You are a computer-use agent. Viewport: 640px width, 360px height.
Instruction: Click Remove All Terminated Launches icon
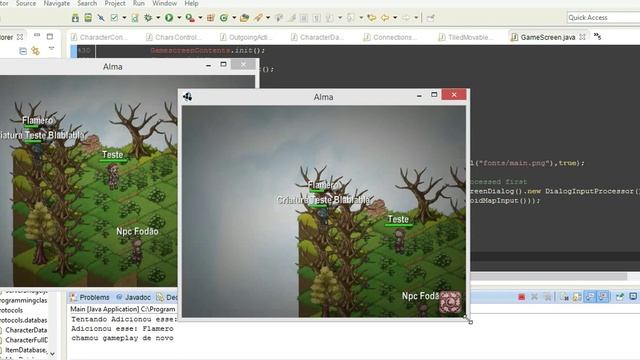tap(547, 297)
